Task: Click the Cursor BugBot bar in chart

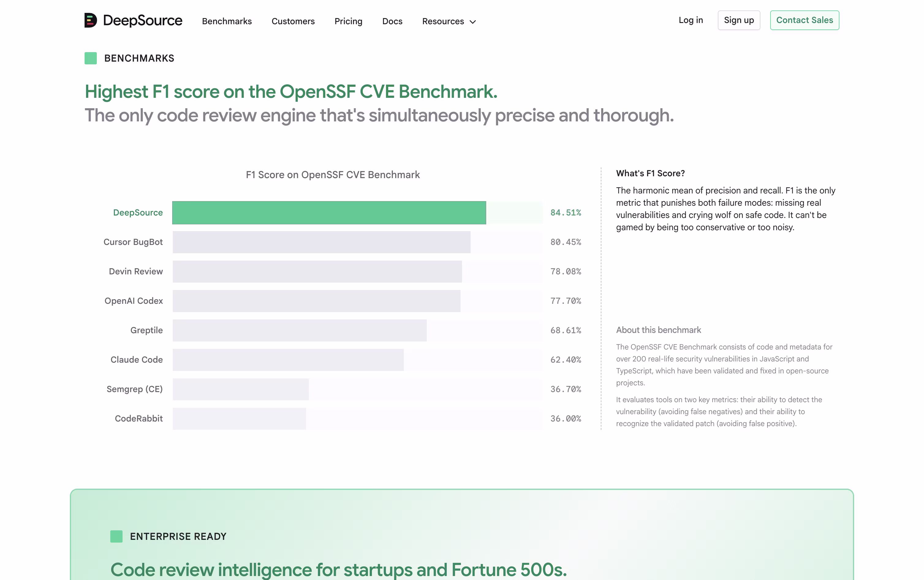Action: tap(322, 242)
